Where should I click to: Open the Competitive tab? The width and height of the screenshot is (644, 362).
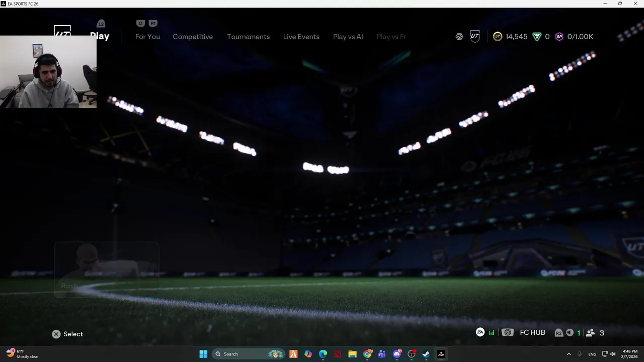coord(193,37)
